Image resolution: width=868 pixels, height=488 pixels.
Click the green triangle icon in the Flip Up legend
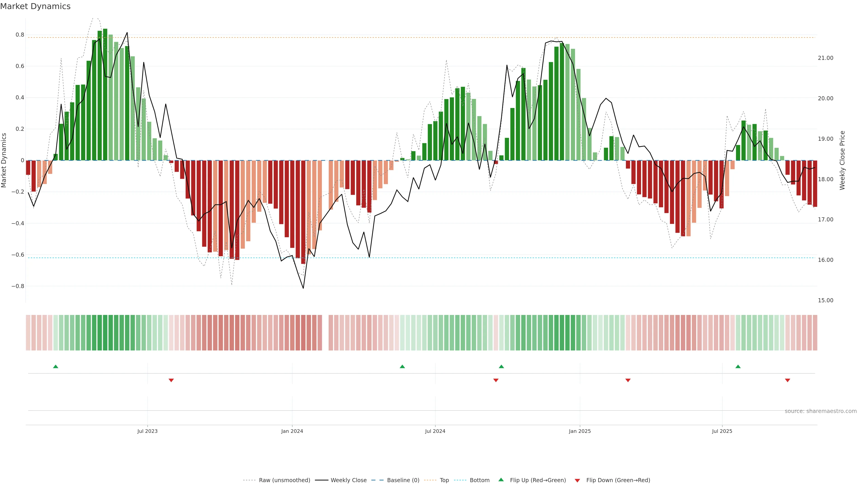click(501, 480)
